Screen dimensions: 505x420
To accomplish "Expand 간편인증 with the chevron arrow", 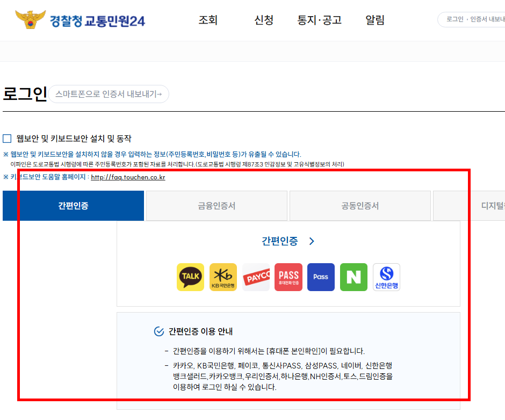I will 311,242.
